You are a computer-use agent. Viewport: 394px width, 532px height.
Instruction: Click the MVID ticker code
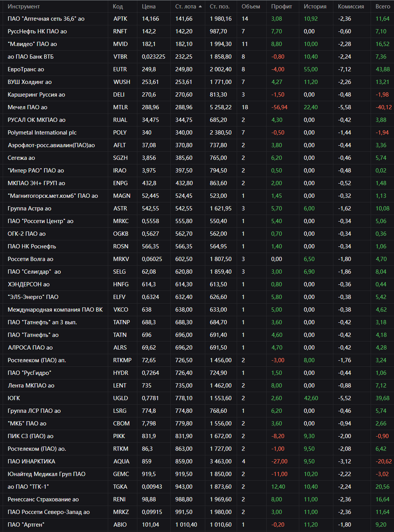[120, 44]
